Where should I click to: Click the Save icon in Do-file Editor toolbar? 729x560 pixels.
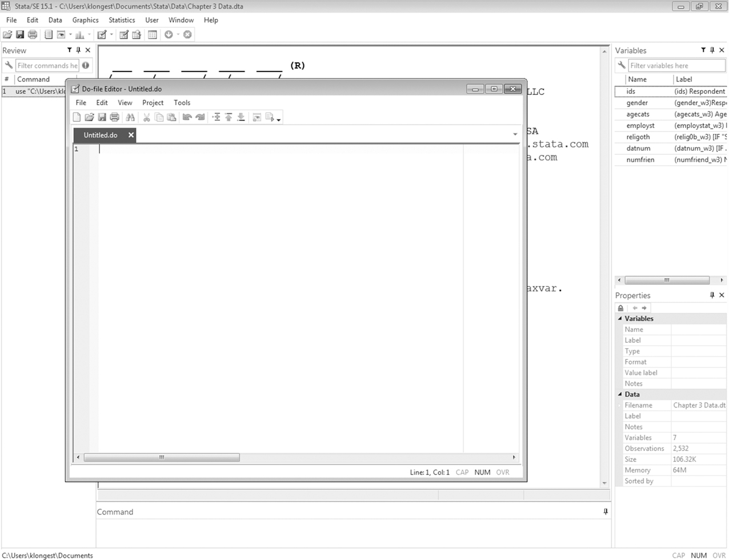click(102, 118)
